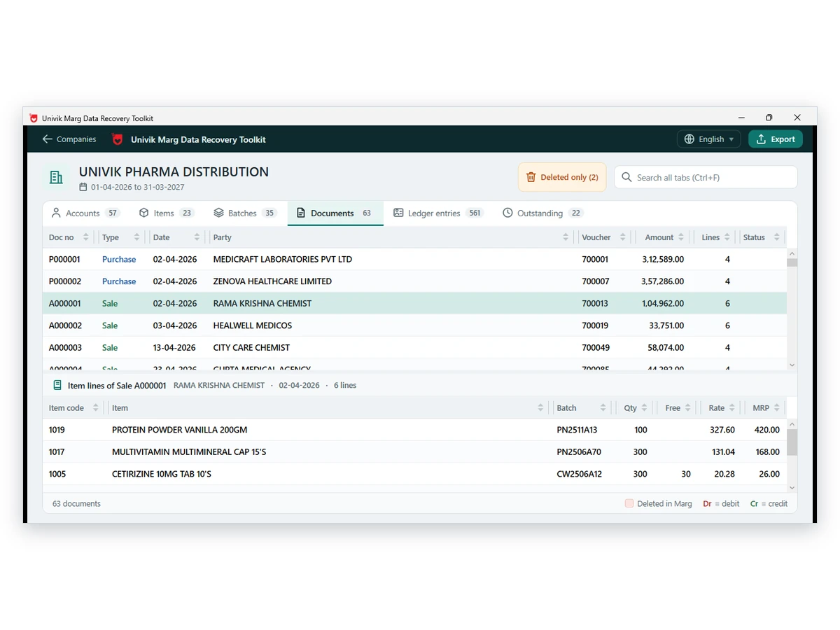Select document row P000001
The height and width of the screenshot is (630, 840).
point(414,259)
